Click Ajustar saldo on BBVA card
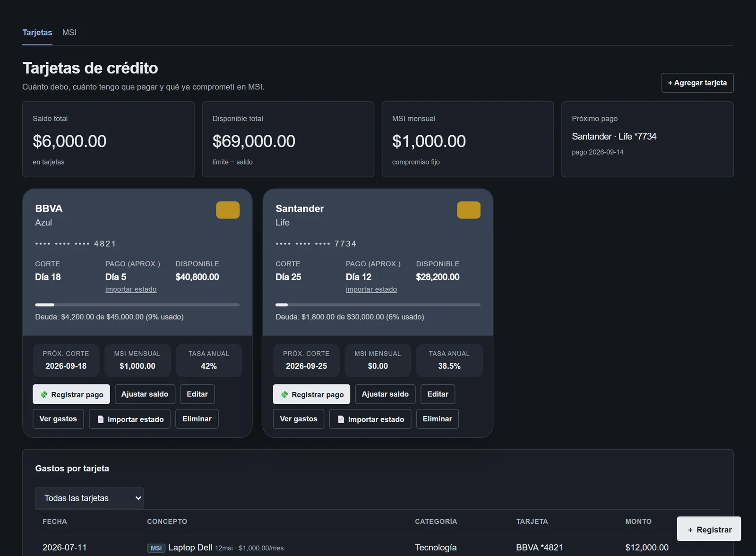Screen dimensions: 756x556 (145, 394)
